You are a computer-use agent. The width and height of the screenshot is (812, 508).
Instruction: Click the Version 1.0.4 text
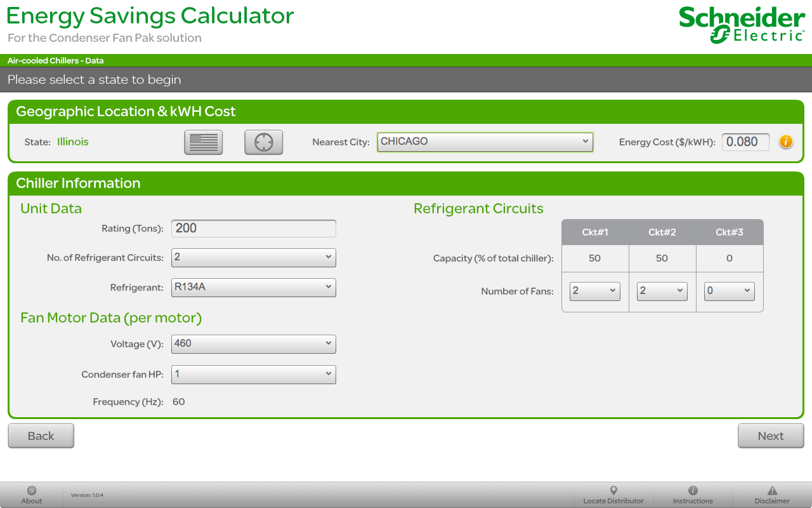(87, 495)
